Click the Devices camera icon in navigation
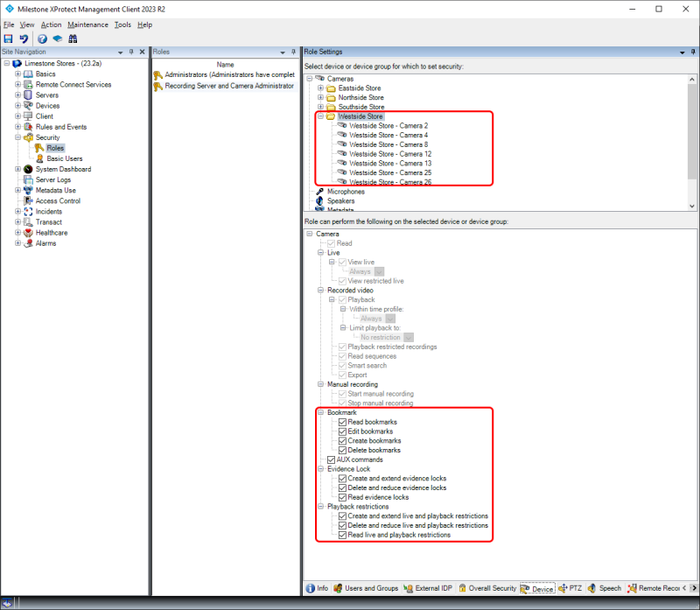This screenshot has width=700, height=610. (28, 106)
